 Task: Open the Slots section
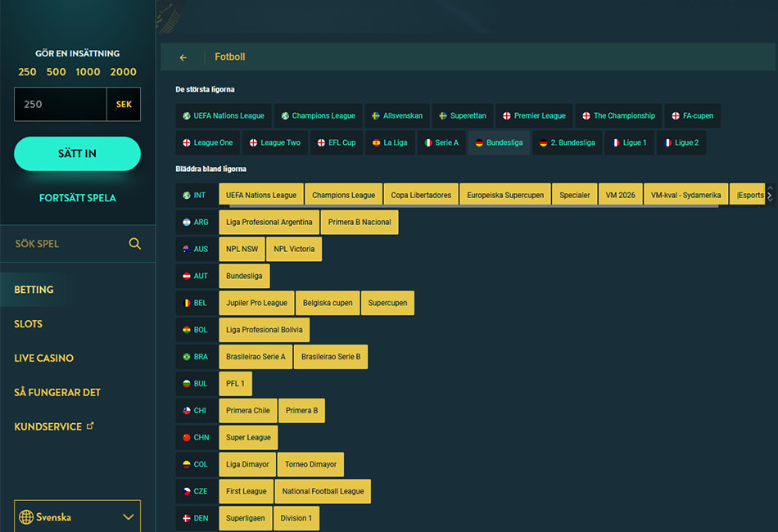29,324
